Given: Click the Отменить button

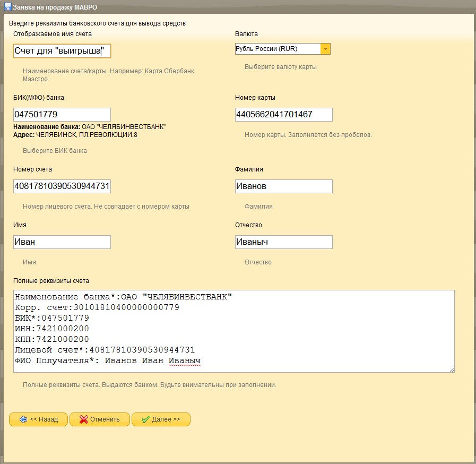Looking at the screenshot, I should (100, 419).
